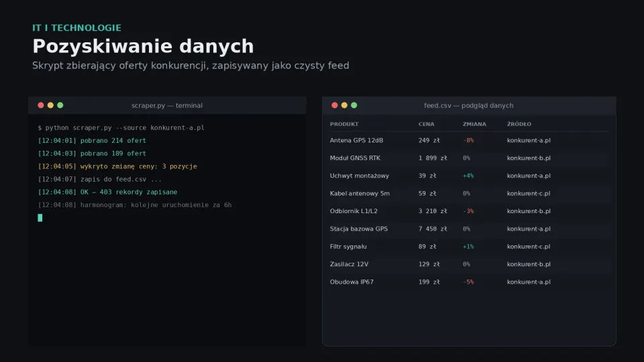
Task: Click the green maximize dot in feed.csv window
Action: (x=354, y=105)
